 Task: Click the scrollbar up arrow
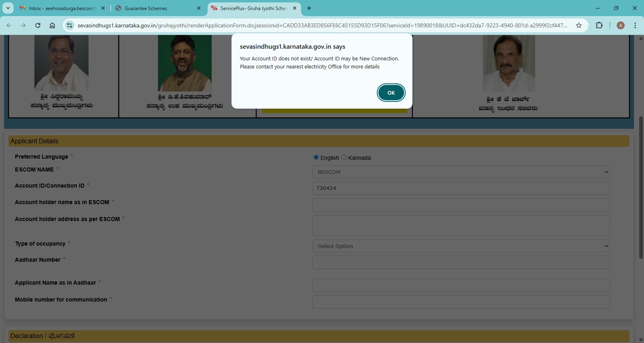tap(641, 39)
